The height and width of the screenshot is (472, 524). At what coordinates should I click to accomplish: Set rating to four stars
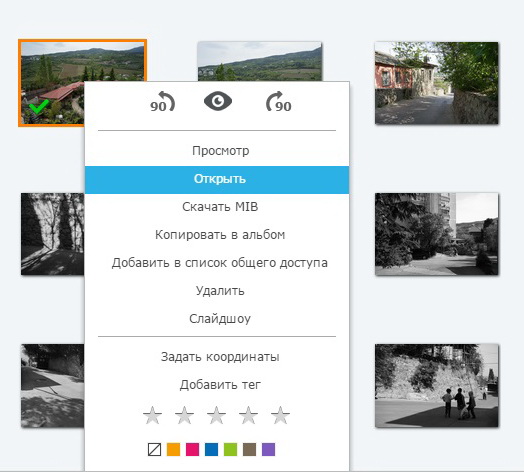248,416
